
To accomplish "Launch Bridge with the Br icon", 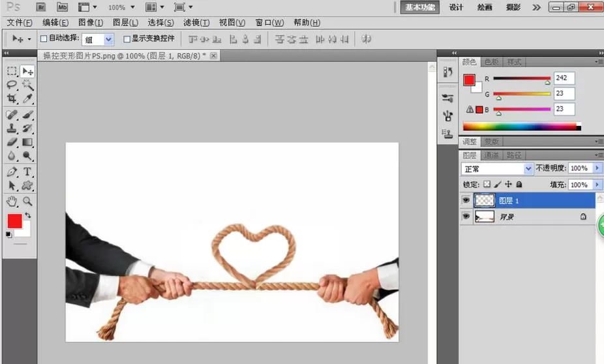I will [41, 7].
